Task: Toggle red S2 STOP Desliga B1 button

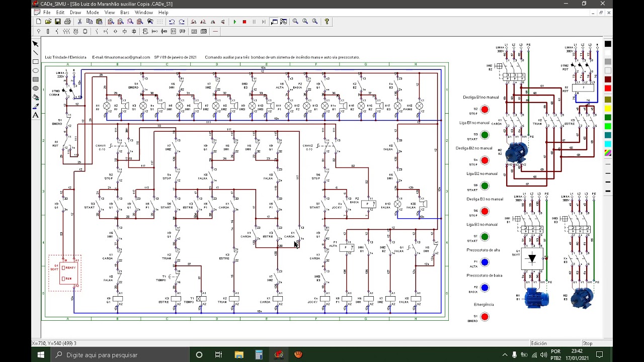Action: point(485,110)
